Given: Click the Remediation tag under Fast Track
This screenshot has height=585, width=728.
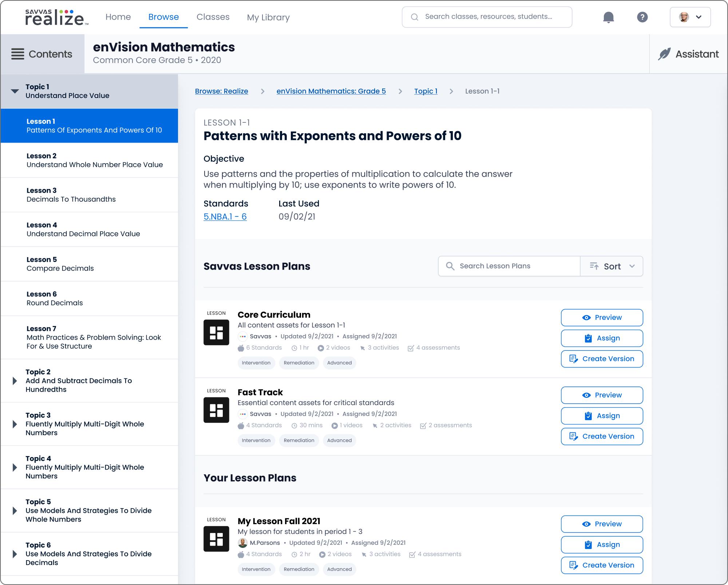Looking at the screenshot, I should 299,440.
